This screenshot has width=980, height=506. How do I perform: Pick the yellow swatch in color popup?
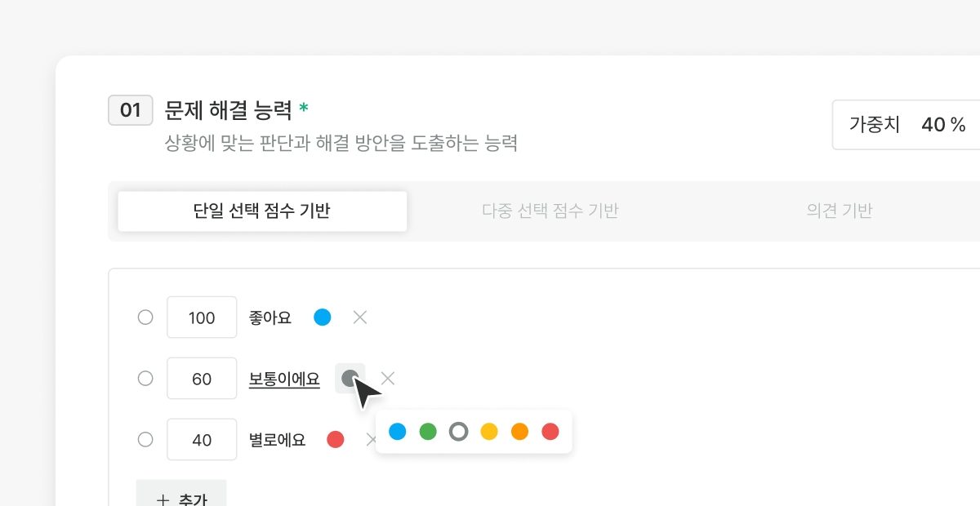(x=489, y=432)
